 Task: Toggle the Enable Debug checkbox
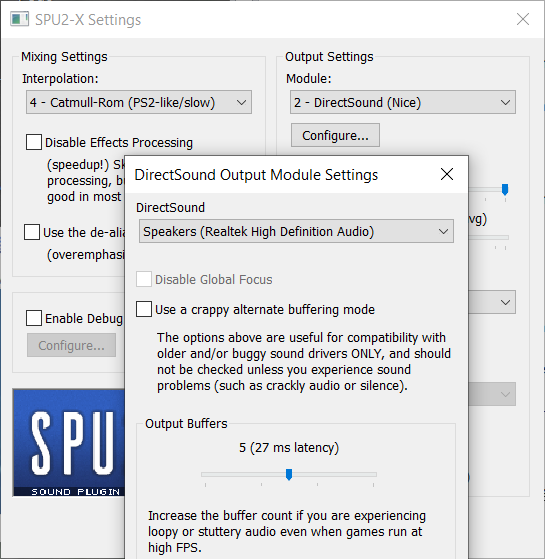click(x=34, y=318)
